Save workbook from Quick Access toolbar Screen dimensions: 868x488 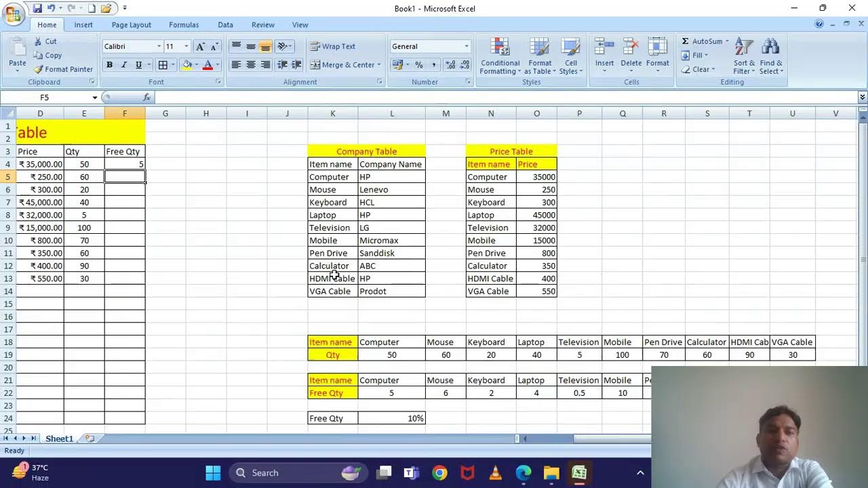point(37,8)
